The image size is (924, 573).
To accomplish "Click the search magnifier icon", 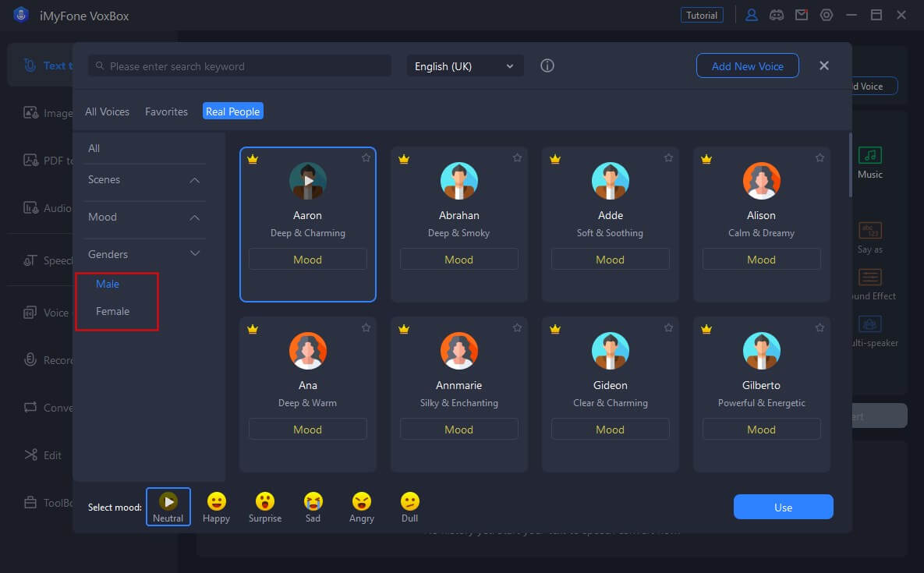I will [x=100, y=66].
